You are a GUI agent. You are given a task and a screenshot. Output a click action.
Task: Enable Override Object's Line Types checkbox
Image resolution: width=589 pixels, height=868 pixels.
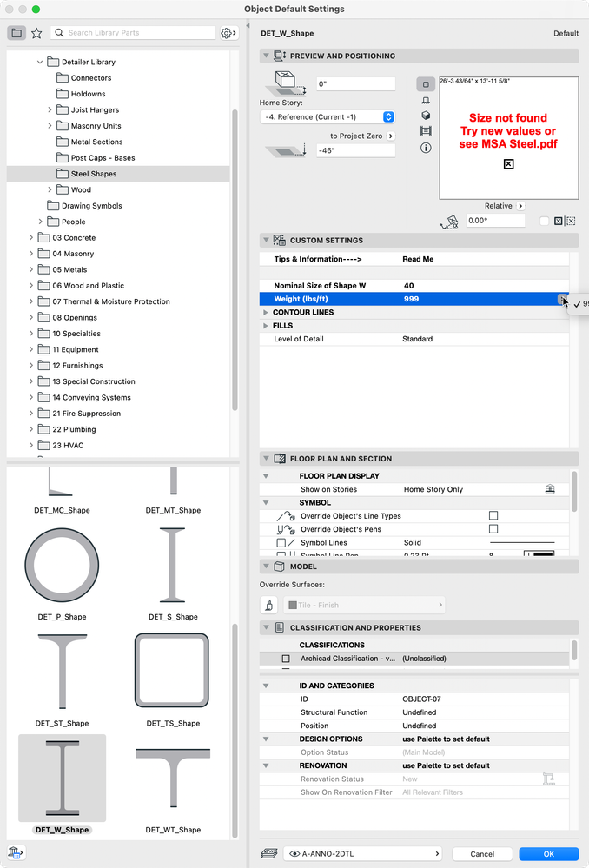click(493, 515)
